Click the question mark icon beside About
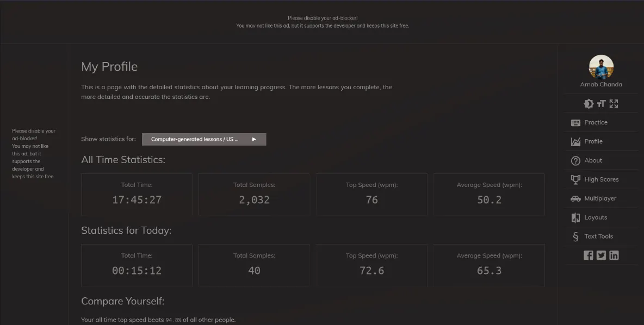The width and height of the screenshot is (644, 325). click(575, 160)
